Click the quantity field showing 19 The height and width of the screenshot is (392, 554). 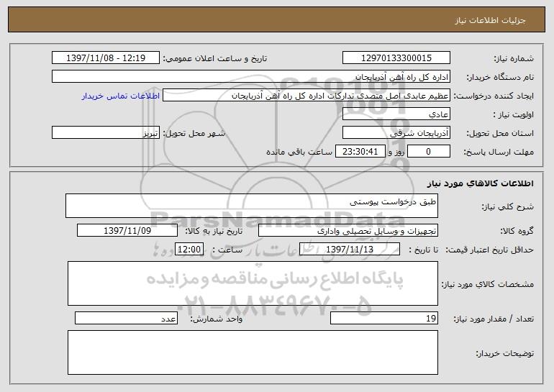pos(384,318)
